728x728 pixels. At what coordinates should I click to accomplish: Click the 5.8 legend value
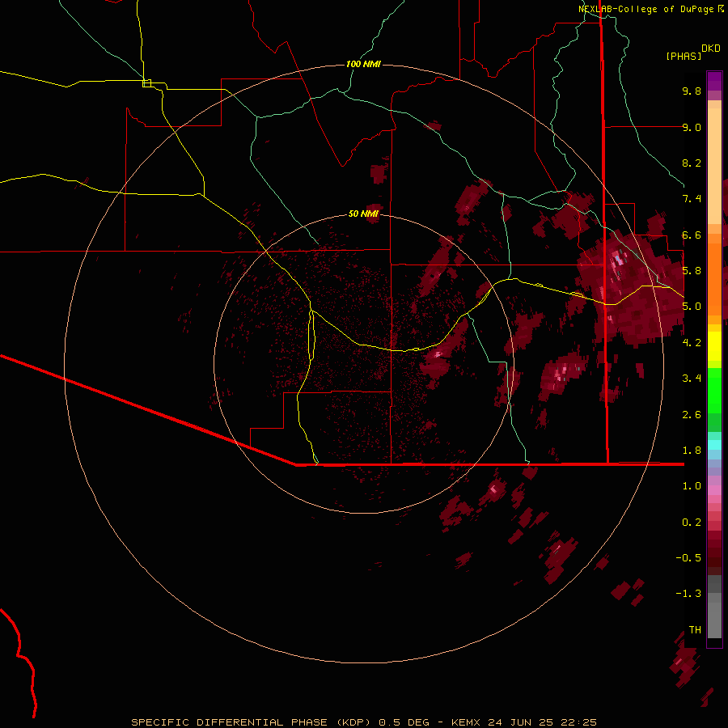tap(692, 271)
